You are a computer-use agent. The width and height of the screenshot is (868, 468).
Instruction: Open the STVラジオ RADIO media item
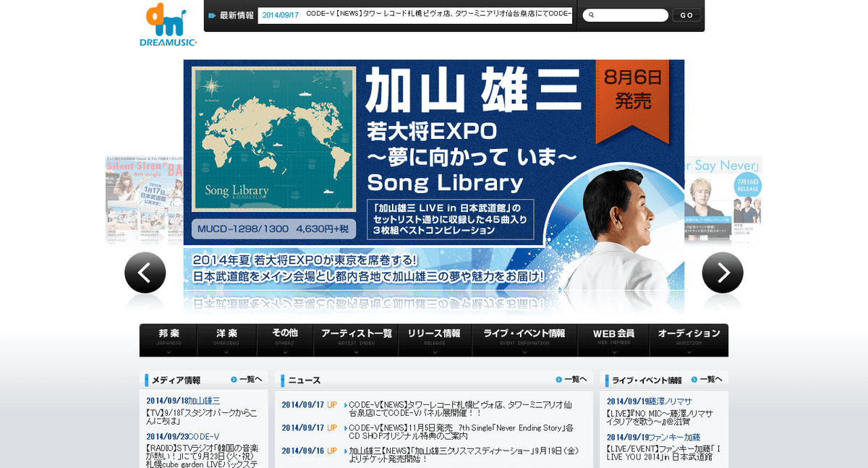coord(202,457)
